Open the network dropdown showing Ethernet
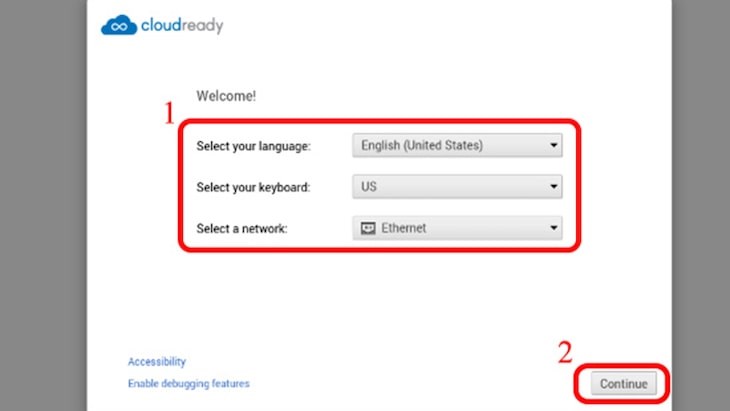This screenshot has width=730, height=411. [455, 228]
